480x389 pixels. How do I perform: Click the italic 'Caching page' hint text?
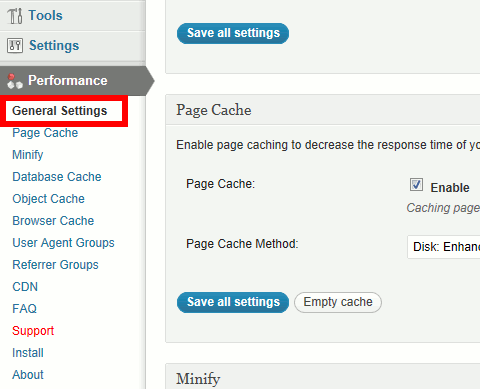[443, 208]
